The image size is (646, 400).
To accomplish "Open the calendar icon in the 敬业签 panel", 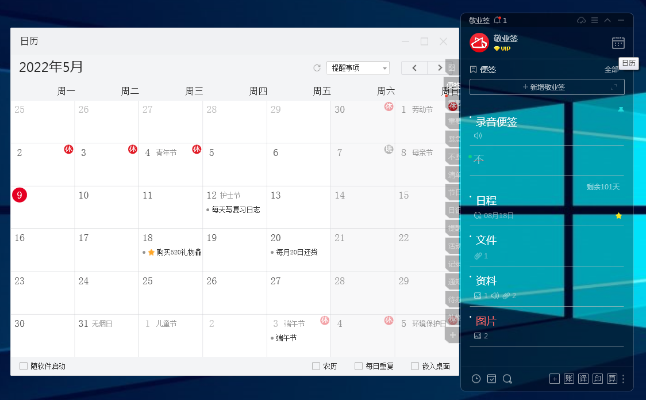I will tap(618, 43).
